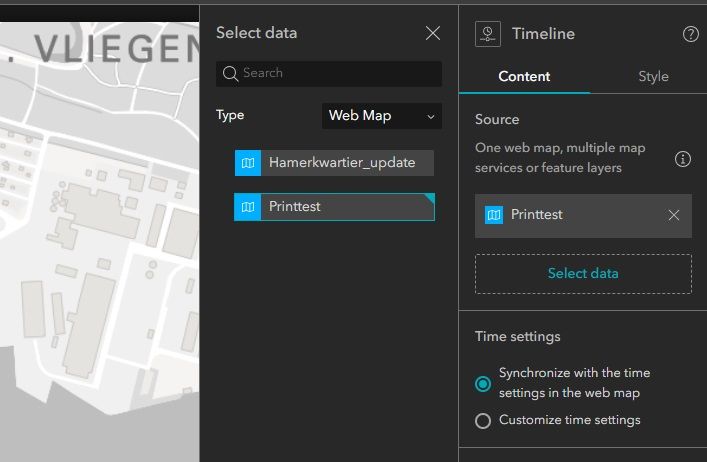The height and width of the screenshot is (462, 707).
Task: Click the Printtest map icon in list
Action: coord(247,207)
